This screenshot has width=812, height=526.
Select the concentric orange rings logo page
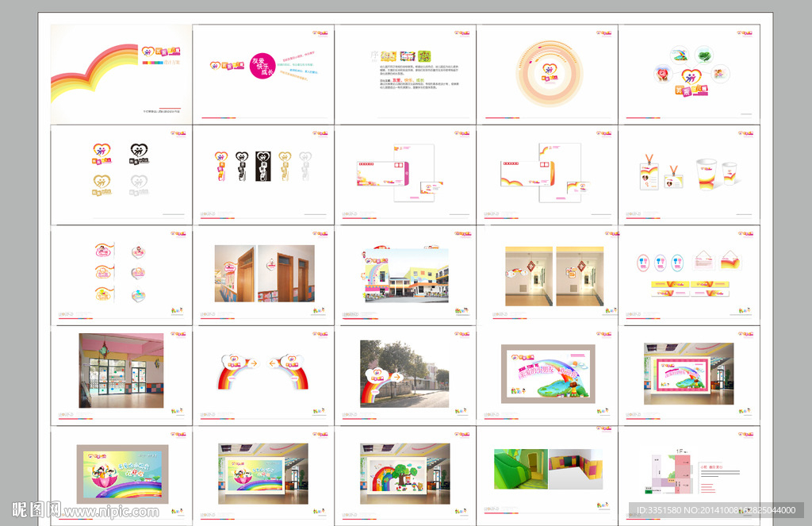tap(547, 74)
